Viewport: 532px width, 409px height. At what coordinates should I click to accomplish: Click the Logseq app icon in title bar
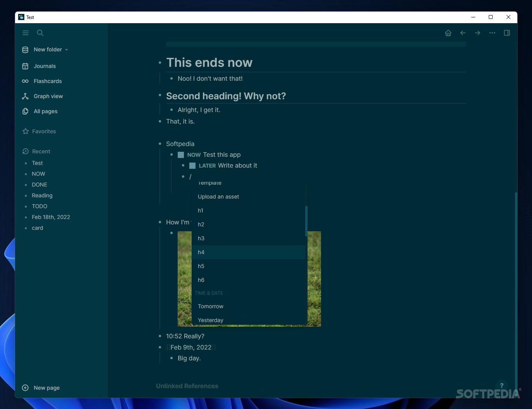pos(21,17)
